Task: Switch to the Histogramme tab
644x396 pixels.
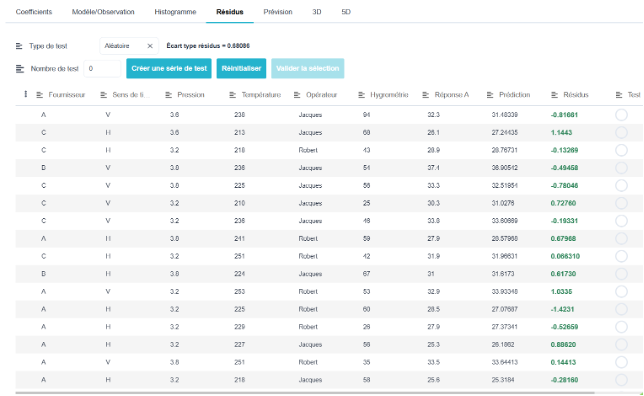Action: coord(175,12)
